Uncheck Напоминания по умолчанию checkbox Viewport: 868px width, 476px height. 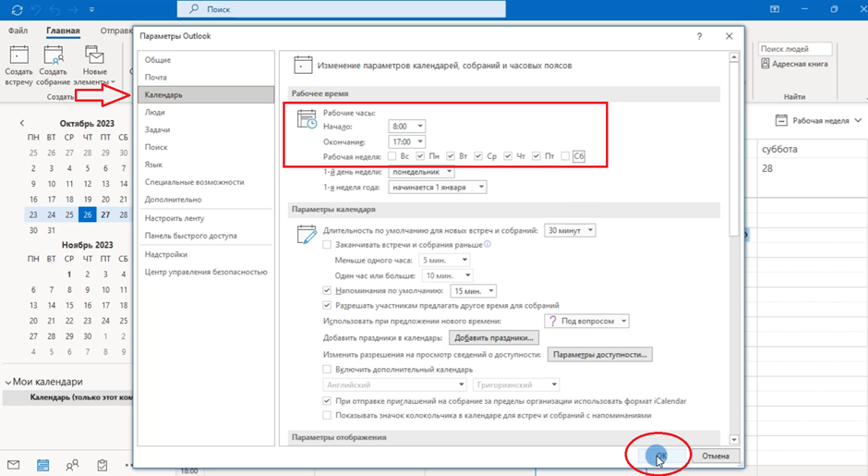pos(327,291)
